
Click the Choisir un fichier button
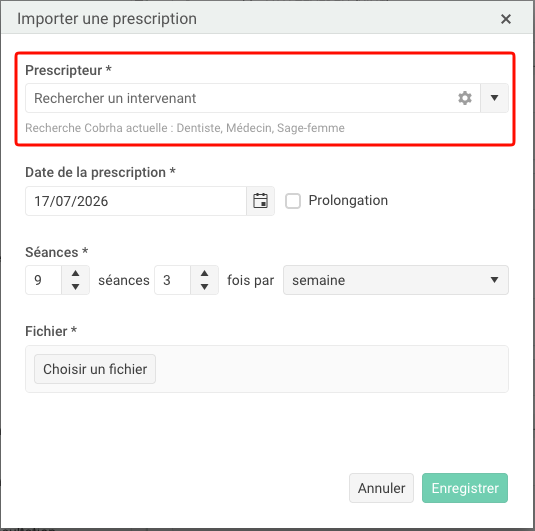click(95, 369)
